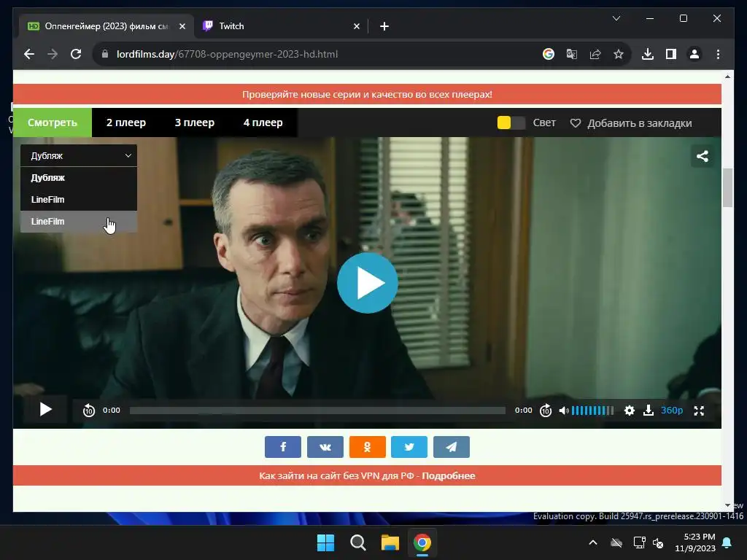747x560 pixels.
Task: Rewind 10 seconds in the player
Action: pos(88,410)
